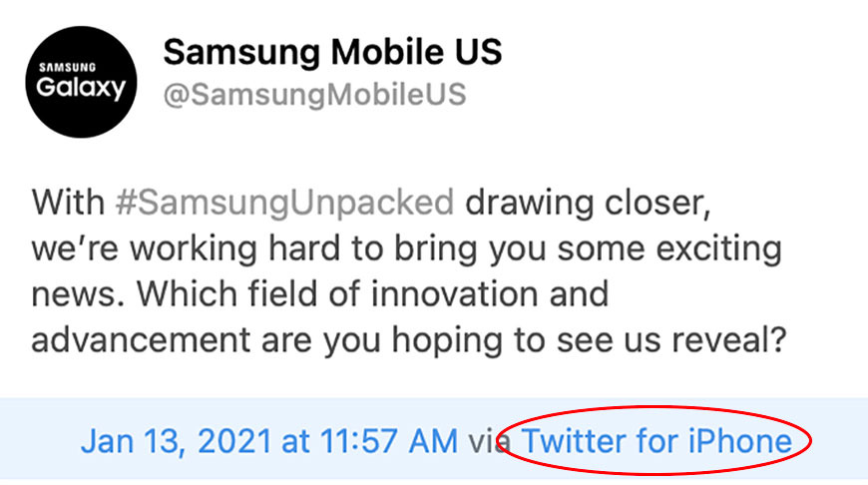Open the #SamsungUnpacked hashtag
The width and height of the screenshot is (868, 485).
[x=285, y=203]
